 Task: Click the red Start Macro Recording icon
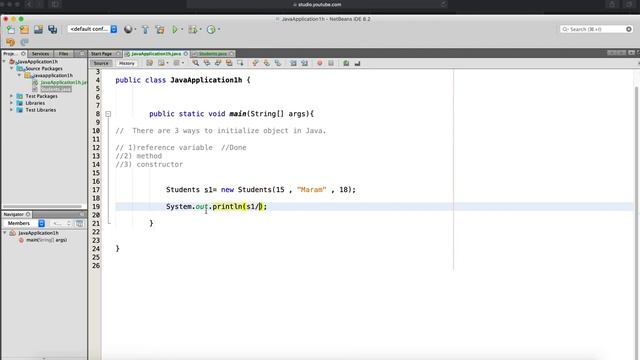320,63
